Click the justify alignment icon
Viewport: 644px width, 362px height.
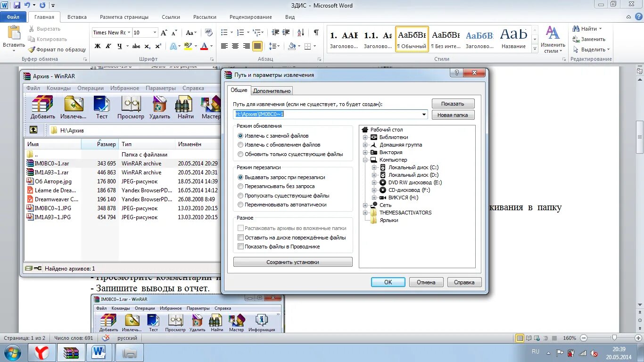pos(257,46)
